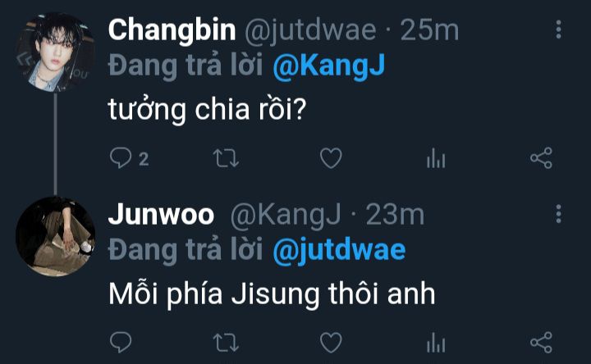Image resolution: width=591 pixels, height=364 pixels.
Task: Open more options for Changbin's tweet
Action: [559, 30]
